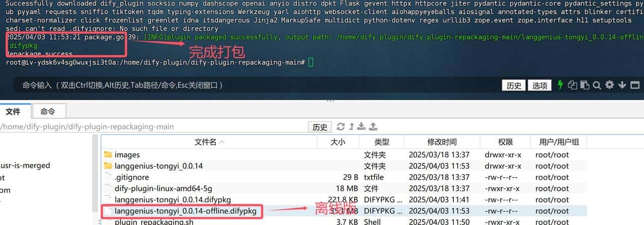Click the 选项 options button
The image size is (644, 225).
(540, 86)
